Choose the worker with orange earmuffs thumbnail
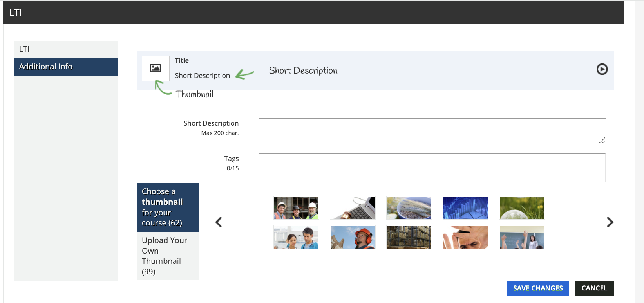Viewport: 644px width, 303px height. pos(353,237)
